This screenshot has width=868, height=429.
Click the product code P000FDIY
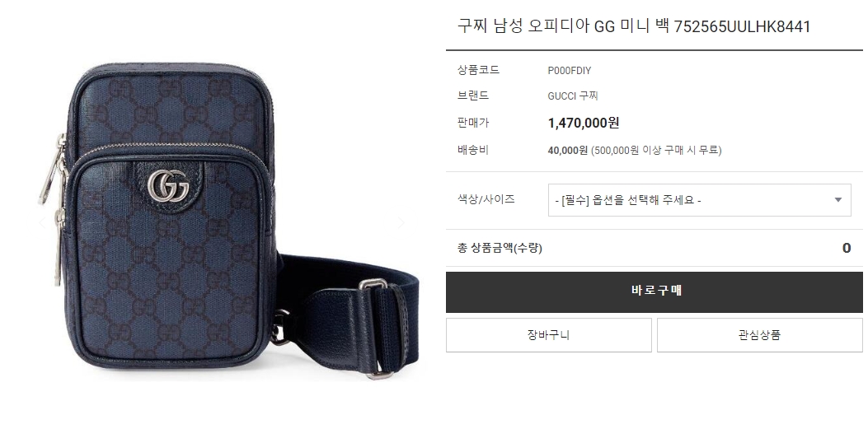click(x=570, y=71)
